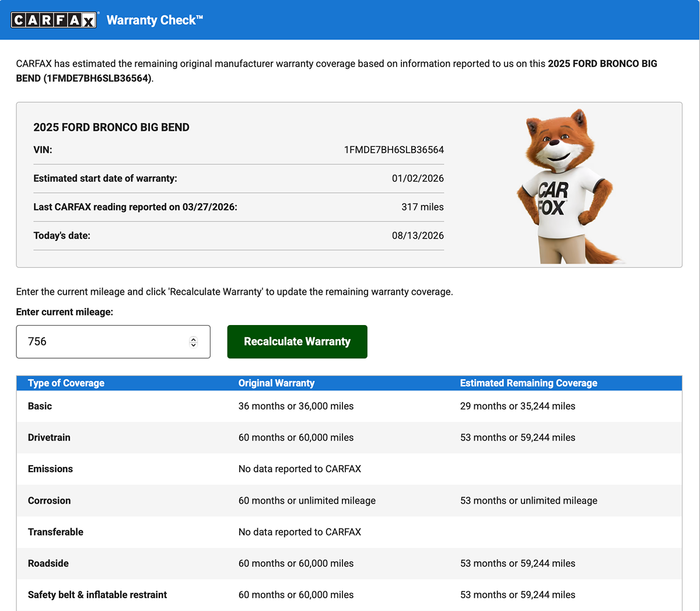Click the 'Basic' coverage row label
The height and width of the screenshot is (611, 700).
[40, 406]
